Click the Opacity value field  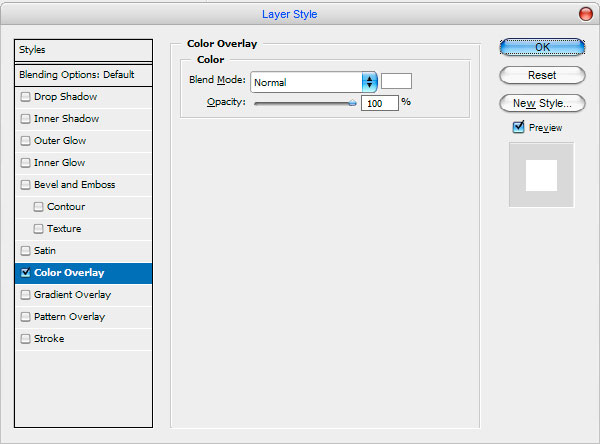(x=380, y=103)
